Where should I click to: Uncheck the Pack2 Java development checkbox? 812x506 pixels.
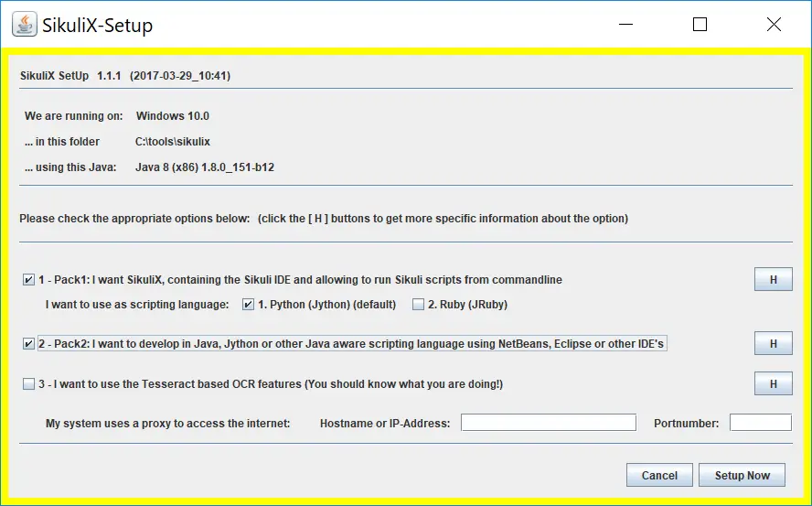point(28,344)
